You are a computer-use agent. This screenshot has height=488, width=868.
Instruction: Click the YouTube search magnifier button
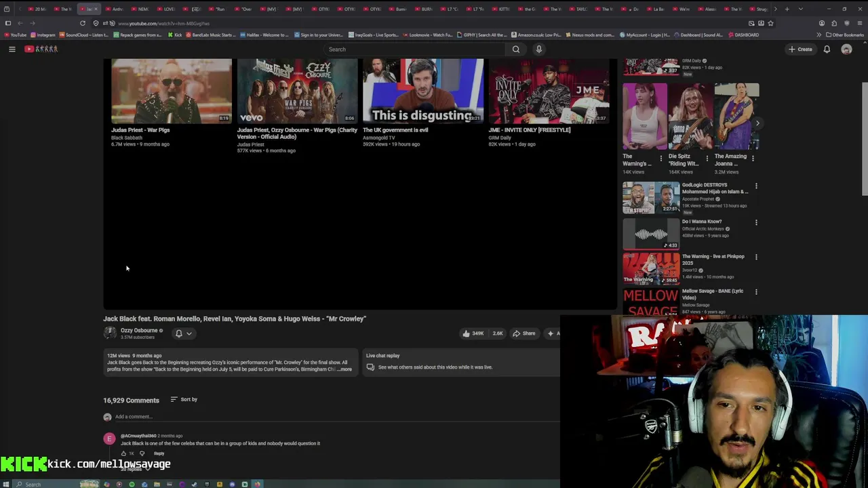tap(516, 49)
